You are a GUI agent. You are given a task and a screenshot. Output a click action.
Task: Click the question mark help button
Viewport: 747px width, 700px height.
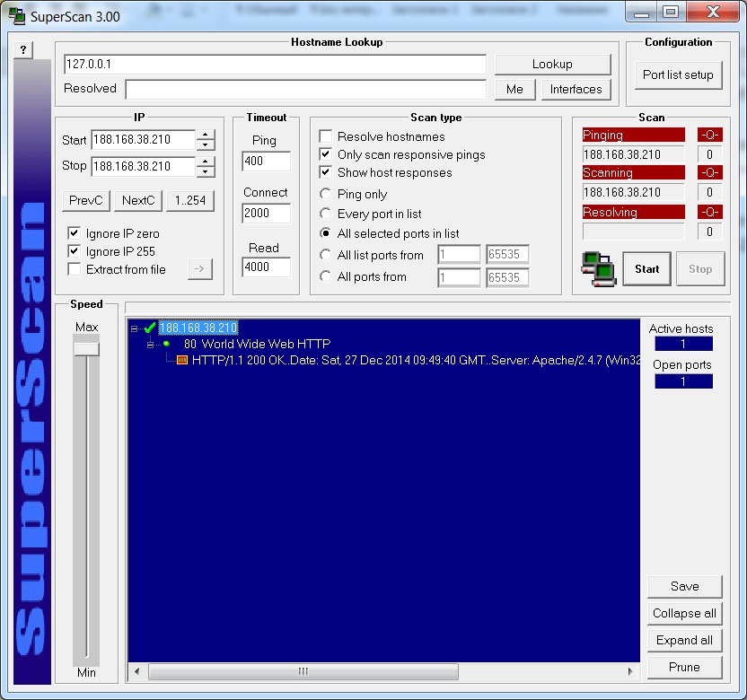click(23, 49)
